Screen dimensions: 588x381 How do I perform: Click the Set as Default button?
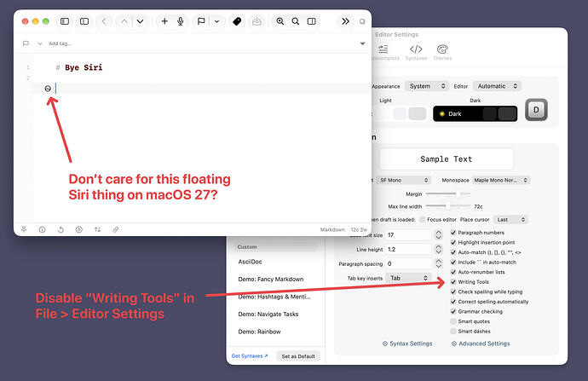298,356
